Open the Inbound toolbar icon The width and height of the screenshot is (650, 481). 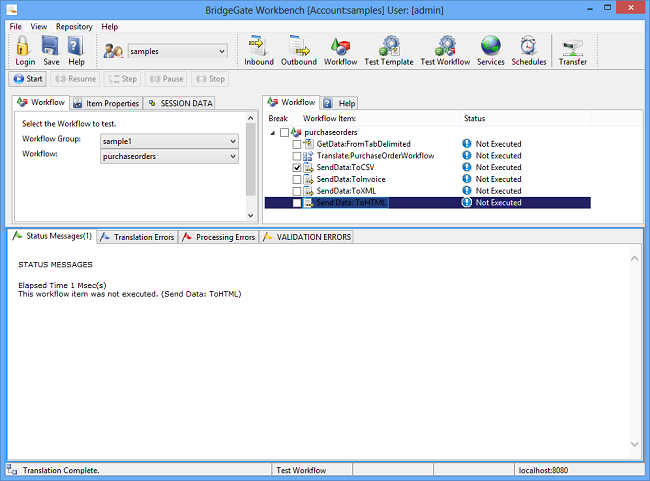pyautogui.click(x=258, y=46)
